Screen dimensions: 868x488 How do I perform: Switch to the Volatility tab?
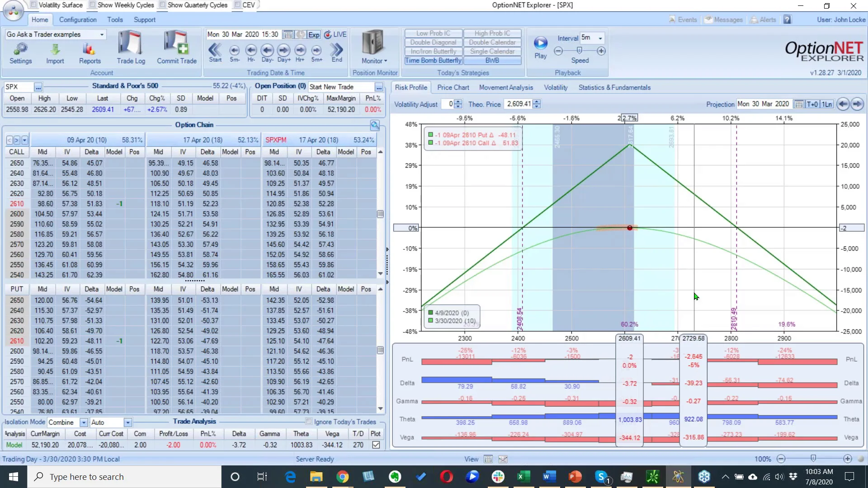point(556,88)
